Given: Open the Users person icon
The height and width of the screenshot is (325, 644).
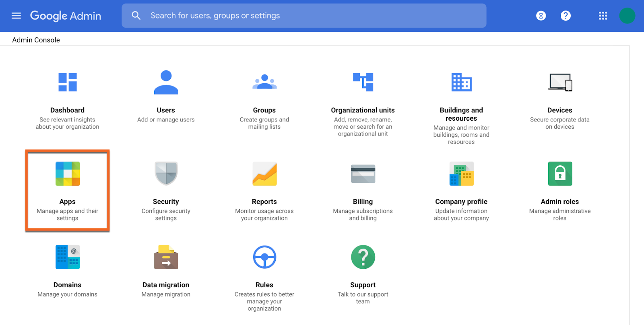Looking at the screenshot, I should [x=166, y=82].
